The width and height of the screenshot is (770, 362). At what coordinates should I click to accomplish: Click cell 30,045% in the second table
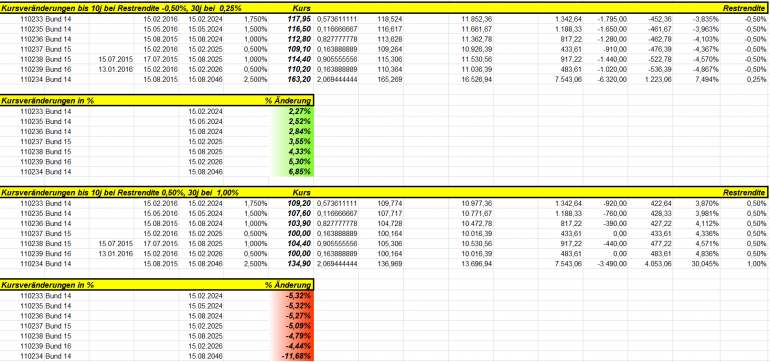coord(696,264)
